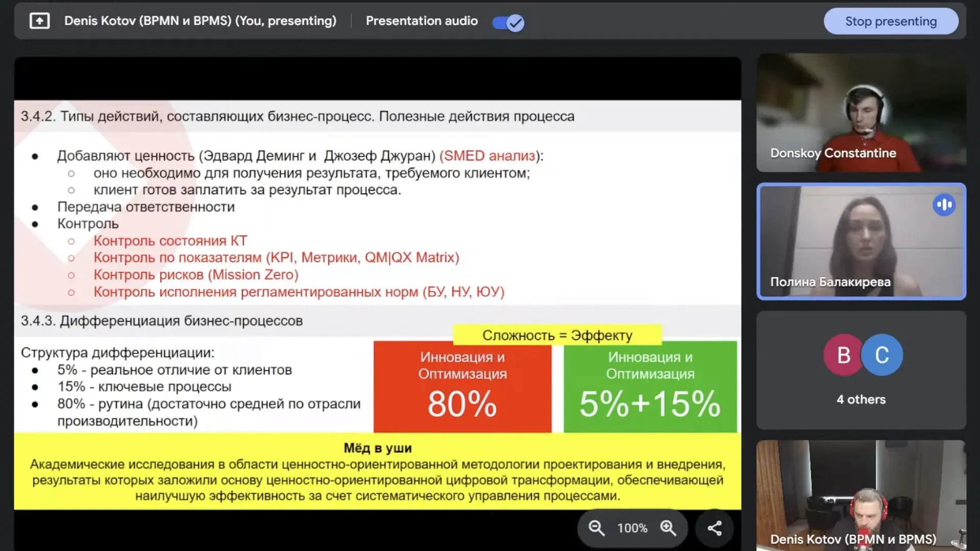
Task: Toggle Presentation audio switch off
Action: coord(508,22)
